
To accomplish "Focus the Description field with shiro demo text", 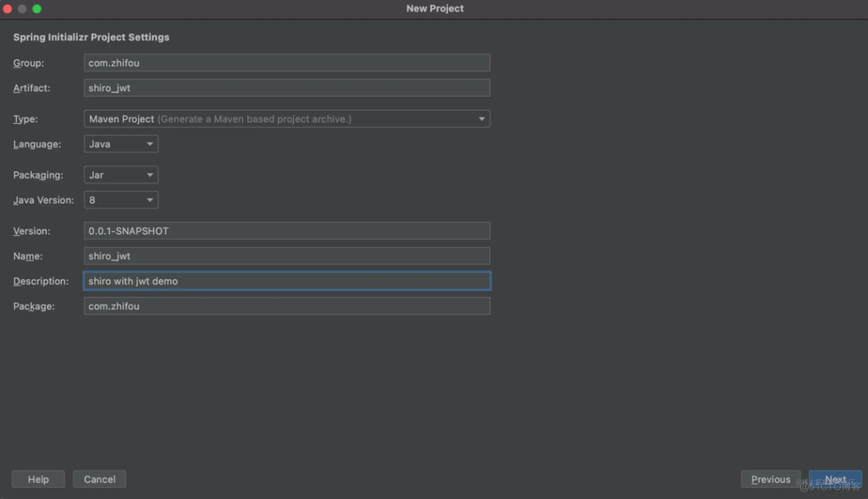I will [x=287, y=281].
